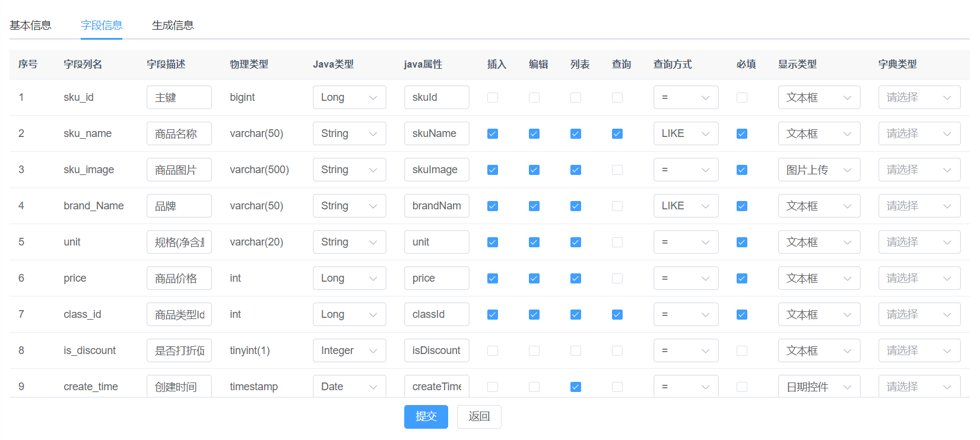The image size is (980, 440).
Task: Open Java类型 dropdown for sku_name row
Action: [349, 134]
